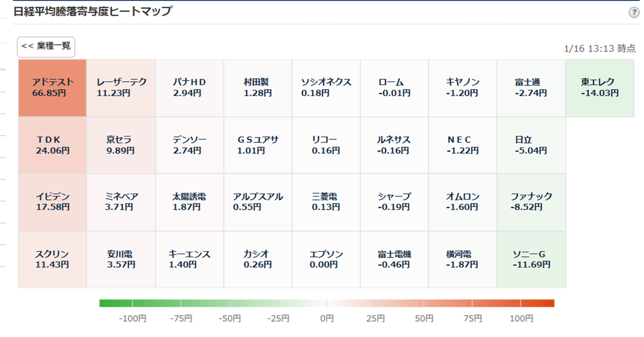
Task: Click the 横河電 tile
Action: [463, 259]
